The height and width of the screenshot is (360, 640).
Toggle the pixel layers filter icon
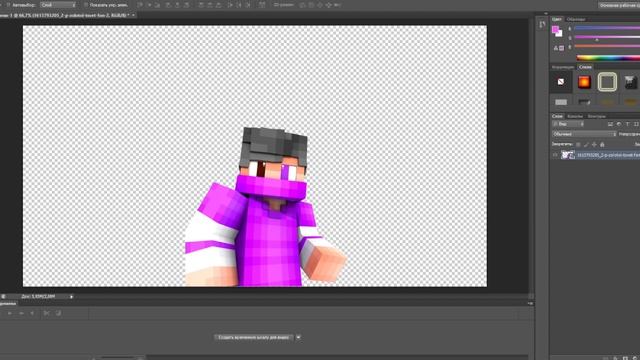pos(610,124)
